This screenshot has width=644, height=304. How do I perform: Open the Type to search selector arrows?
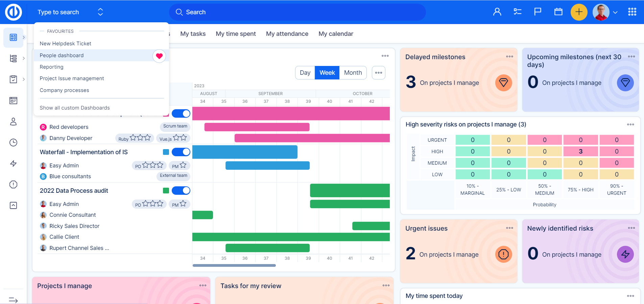100,12
